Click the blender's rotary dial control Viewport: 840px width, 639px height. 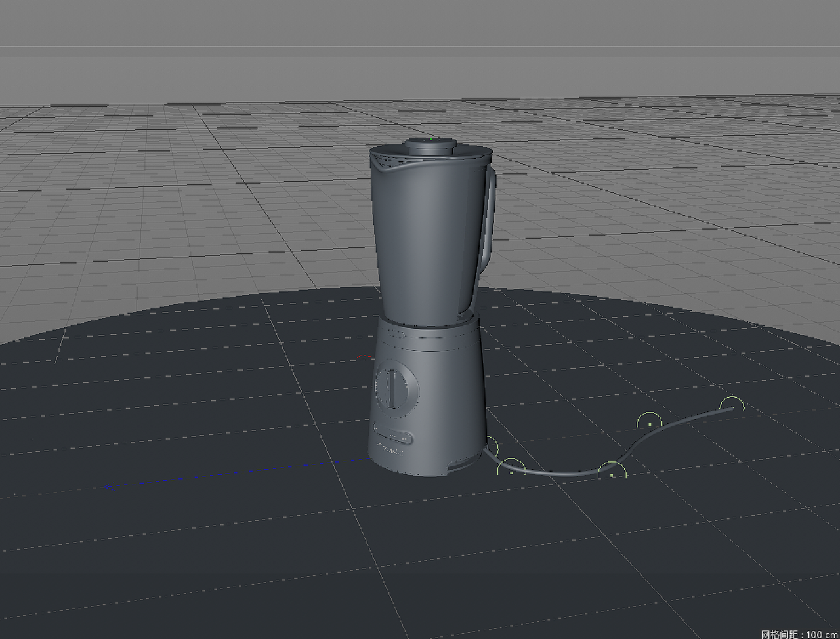tap(392, 388)
